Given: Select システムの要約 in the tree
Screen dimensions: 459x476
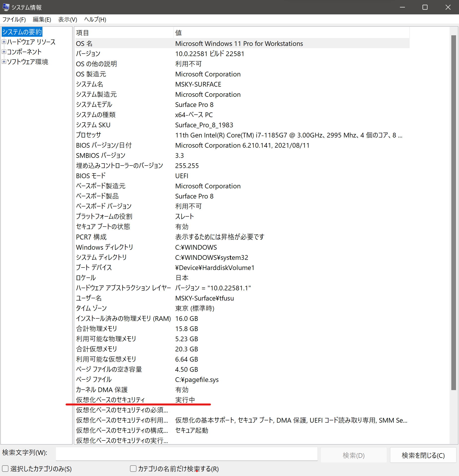Looking at the screenshot, I should pos(22,32).
